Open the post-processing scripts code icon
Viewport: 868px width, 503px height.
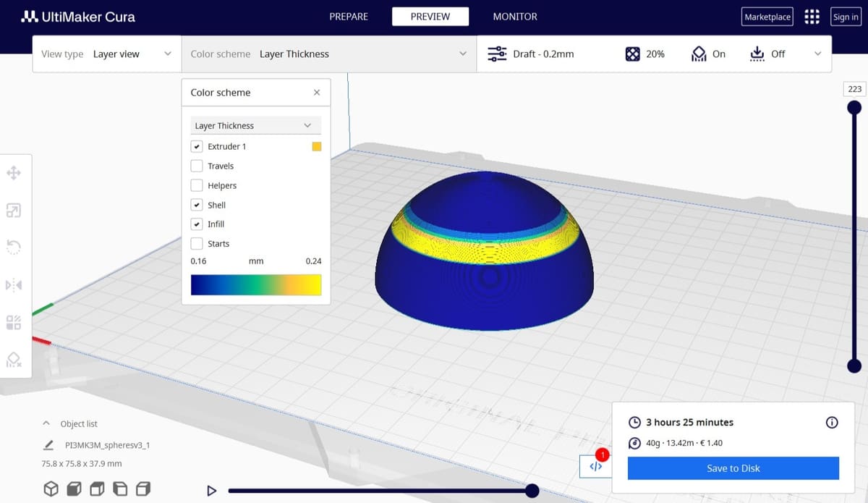pos(595,467)
